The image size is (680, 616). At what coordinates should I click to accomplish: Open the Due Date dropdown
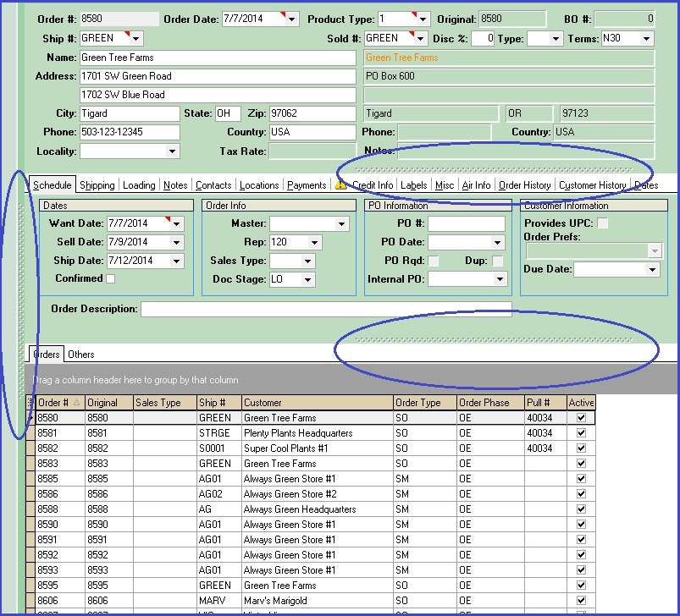[x=652, y=269]
